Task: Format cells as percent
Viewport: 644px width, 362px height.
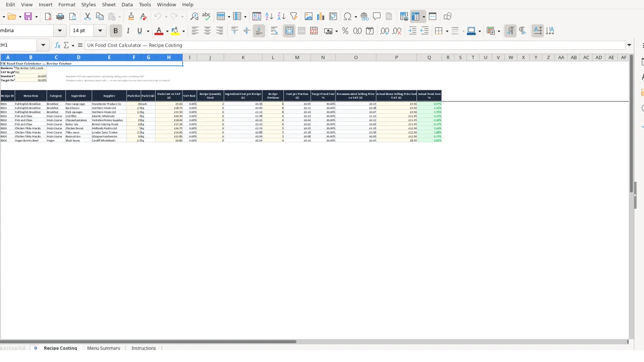Action: point(345,31)
